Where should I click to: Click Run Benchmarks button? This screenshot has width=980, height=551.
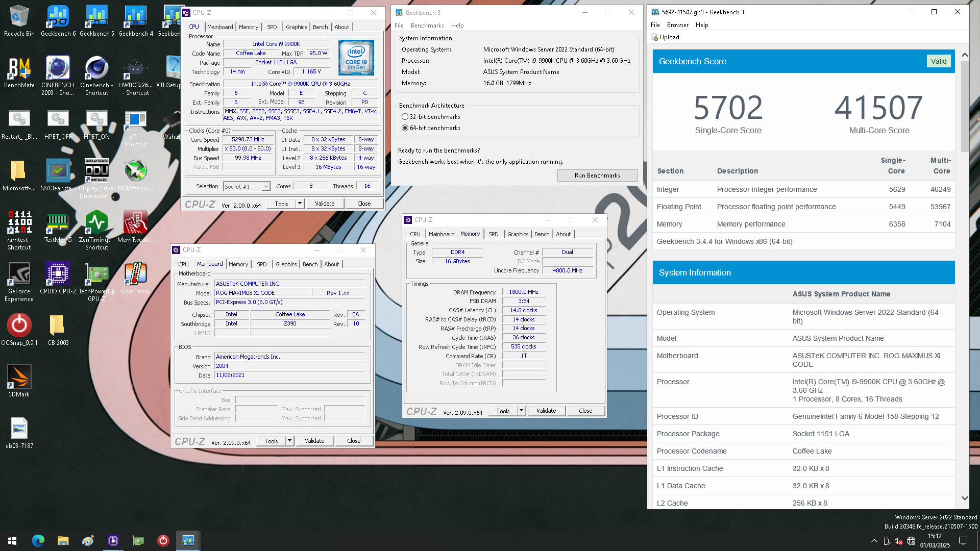(597, 176)
